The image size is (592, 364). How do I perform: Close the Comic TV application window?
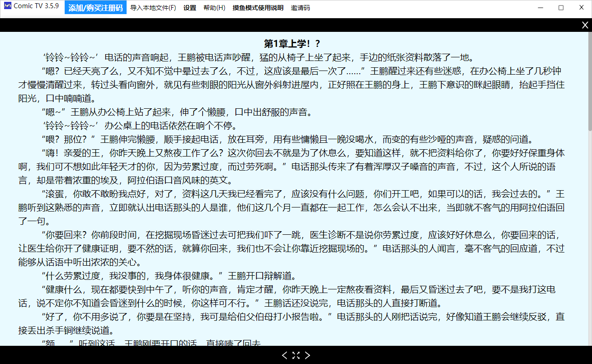tap(582, 8)
